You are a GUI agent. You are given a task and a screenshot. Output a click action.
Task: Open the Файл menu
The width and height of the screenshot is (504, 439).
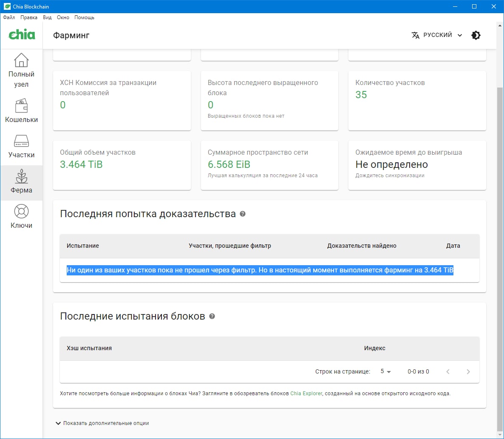click(x=9, y=17)
